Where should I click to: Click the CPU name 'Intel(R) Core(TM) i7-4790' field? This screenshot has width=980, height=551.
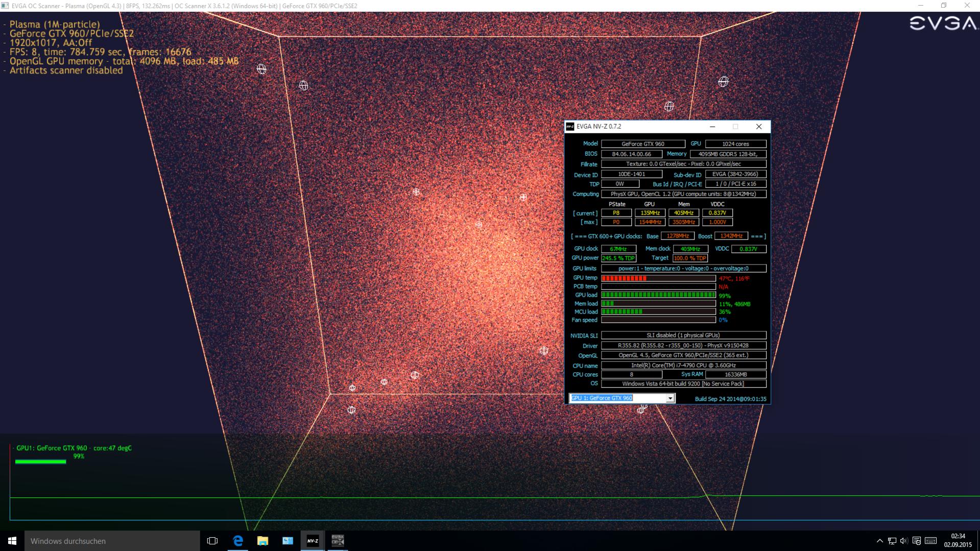click(x=683, y=366)
